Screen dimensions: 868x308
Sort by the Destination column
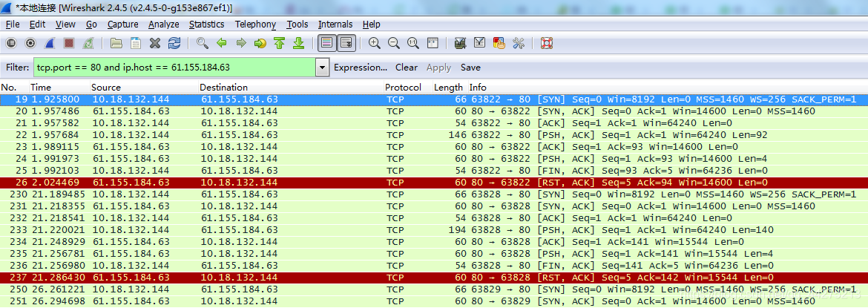[x=291, y=88]
